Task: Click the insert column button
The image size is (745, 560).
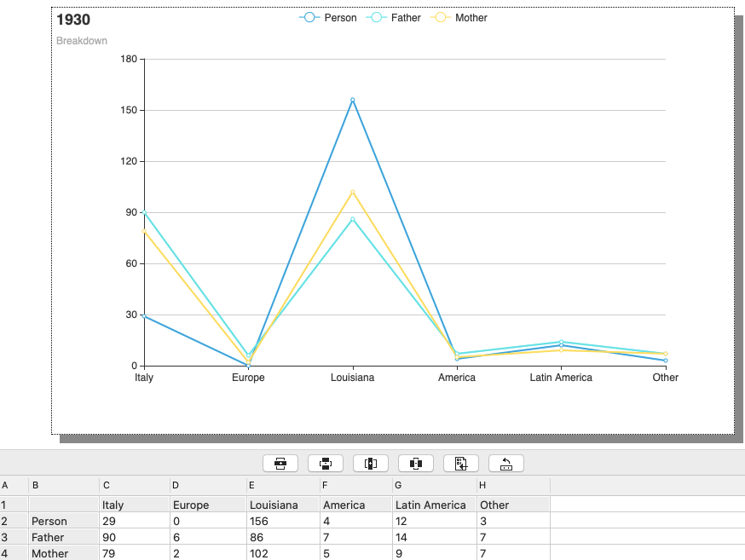Action: (370, 464)
